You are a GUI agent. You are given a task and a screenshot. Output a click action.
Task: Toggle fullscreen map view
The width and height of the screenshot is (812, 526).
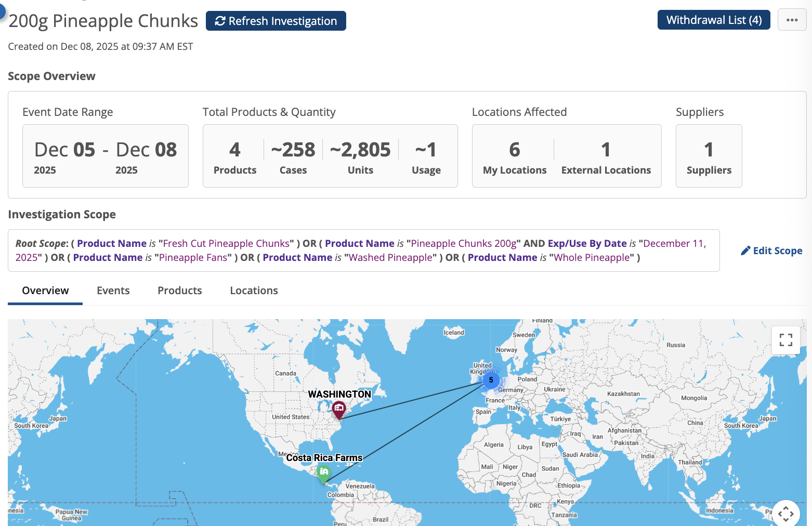point(785,340)
